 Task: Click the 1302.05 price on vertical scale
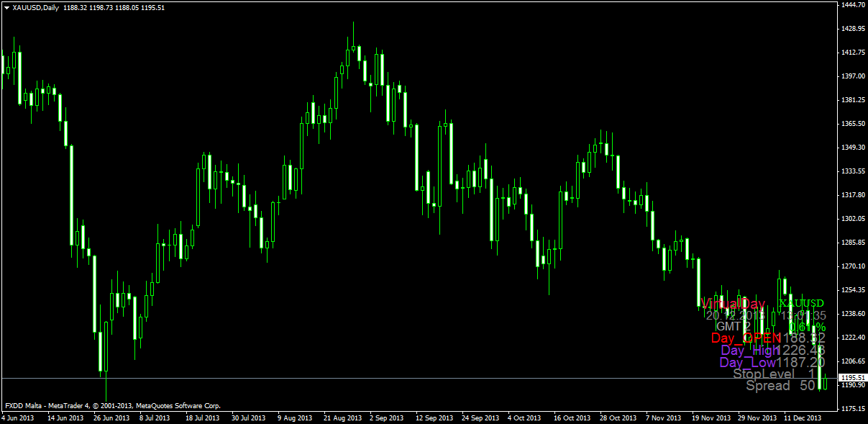tap(852, 219)
